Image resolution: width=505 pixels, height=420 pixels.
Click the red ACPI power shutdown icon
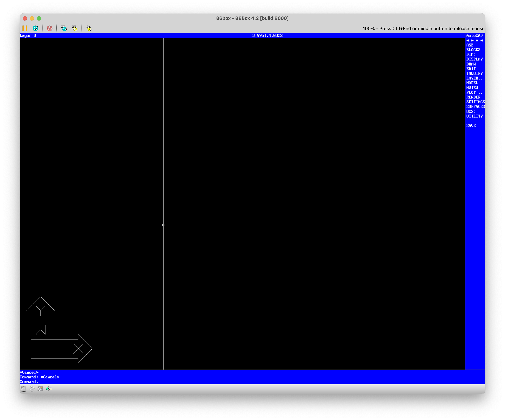coord(50,28)
